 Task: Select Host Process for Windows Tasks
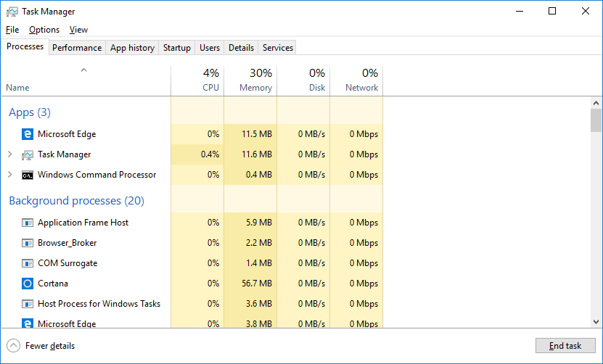99,304
